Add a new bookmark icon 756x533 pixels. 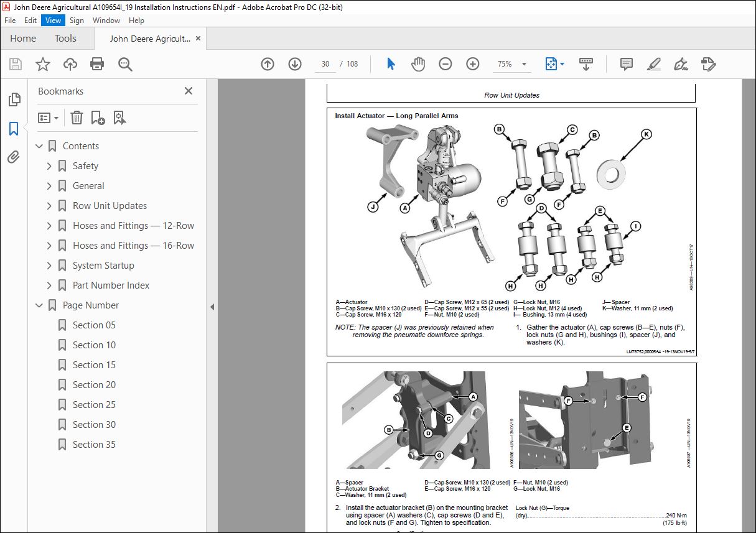click(x=98, y=118)
